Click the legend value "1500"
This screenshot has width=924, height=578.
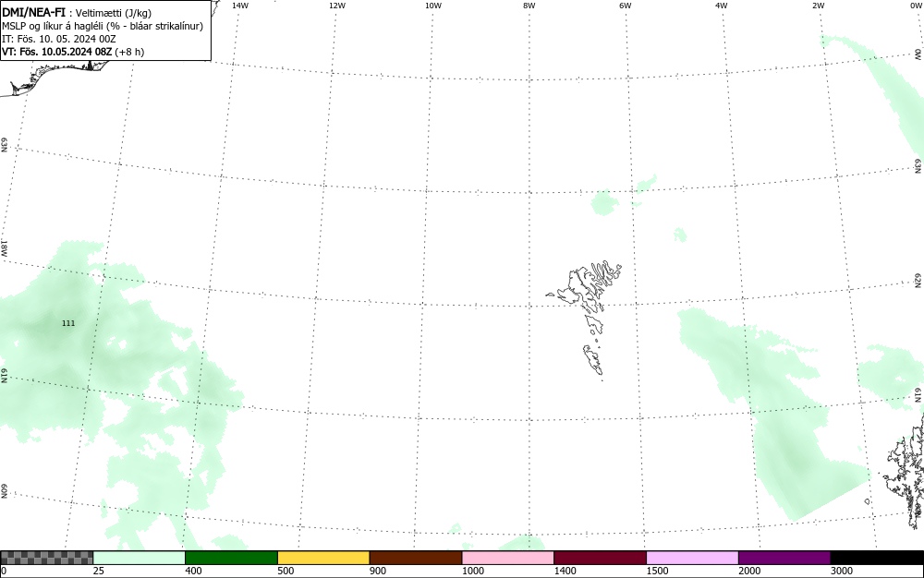pyautogui.click(x=657, y=571)
